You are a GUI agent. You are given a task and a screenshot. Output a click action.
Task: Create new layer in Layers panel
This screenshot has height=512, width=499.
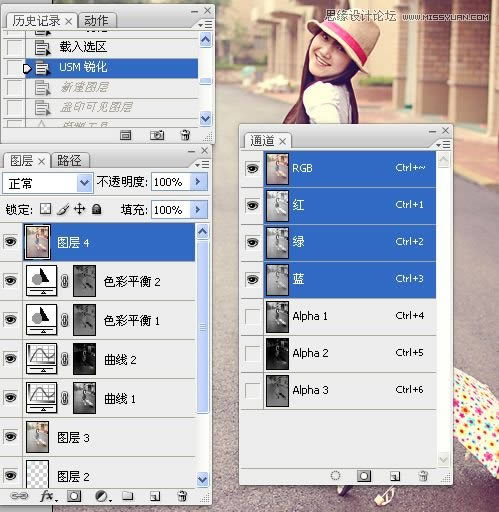tap(155, 496)
